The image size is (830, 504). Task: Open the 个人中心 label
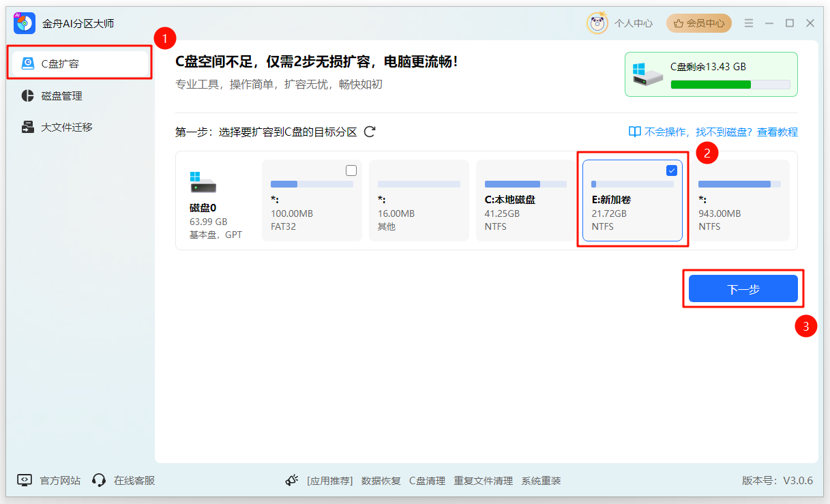(634, 23)
